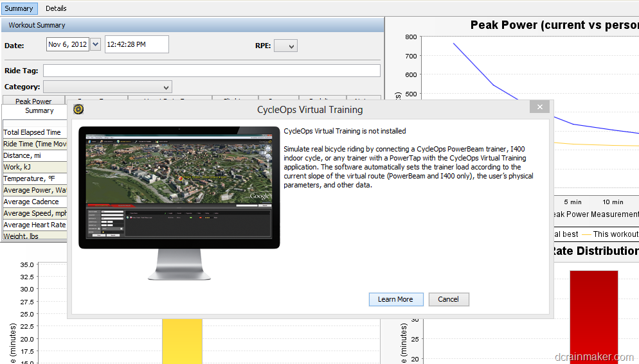Click the Work, kJ row

click(x=35, y=167)
